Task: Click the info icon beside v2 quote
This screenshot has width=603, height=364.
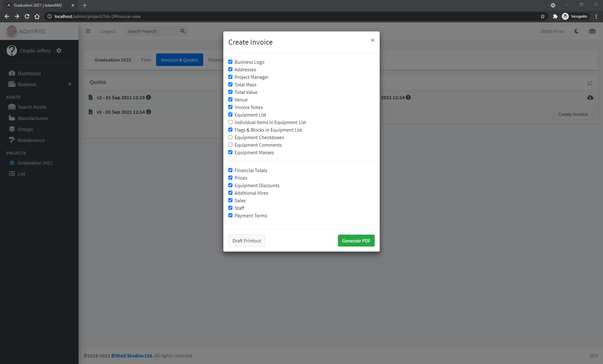Action: pyautogui.click(x=148, y=97)
